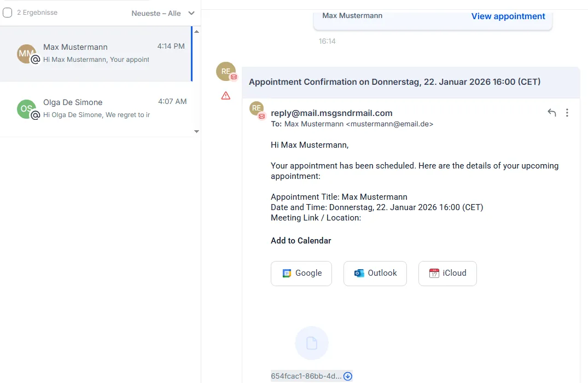Open the Olga De Simone conversation
588x383 pixels.
[x=96, y=109]
